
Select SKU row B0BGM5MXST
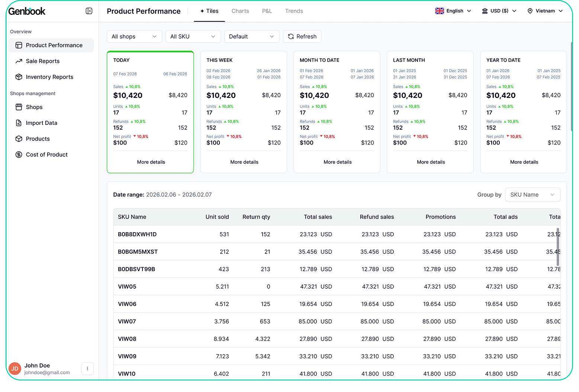coord(337,252)
